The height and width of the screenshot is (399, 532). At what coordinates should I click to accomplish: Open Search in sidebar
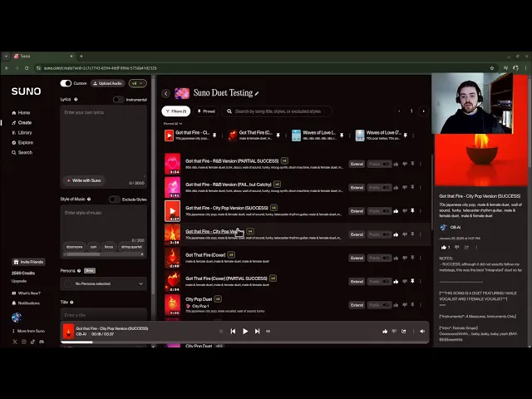(x=22, y=152)
